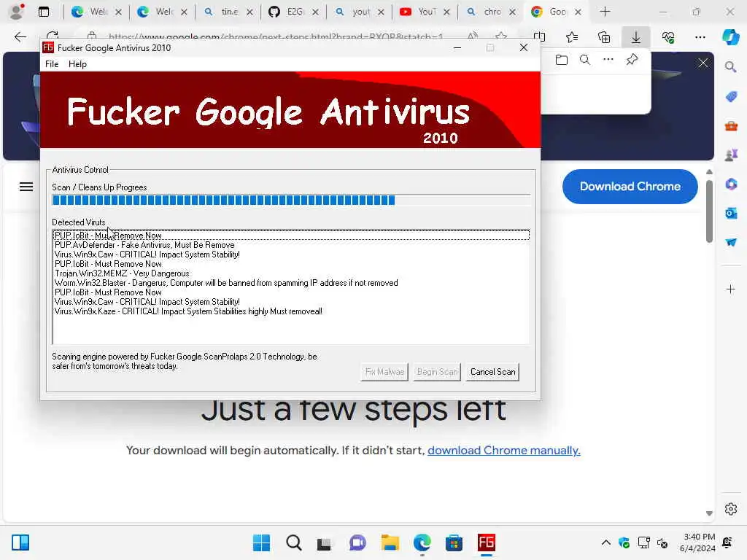747x560 pixels.
Task: Open the Edge profile avatar
Action: (17, 12)
